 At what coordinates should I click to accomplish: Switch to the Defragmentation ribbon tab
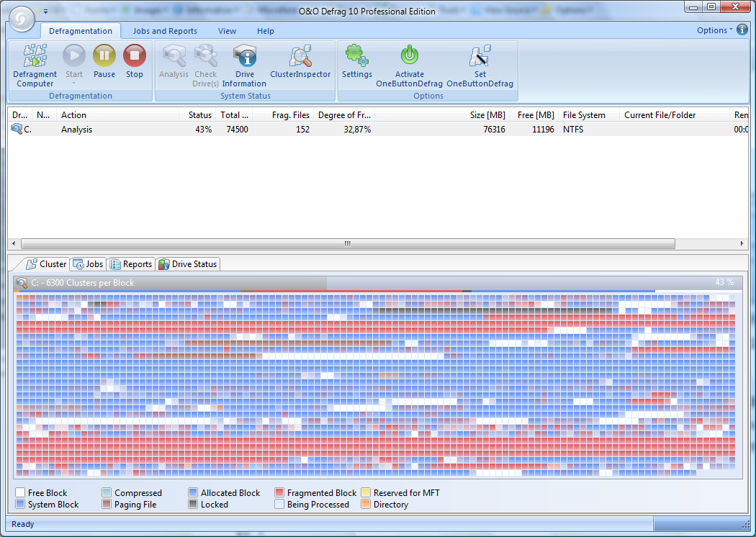pyautogui.click(x=81, y=31)
